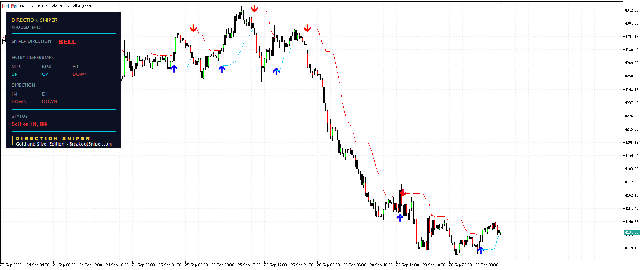Screen dimensions: 644x270
Task: Select the red sell arrow at the chart's highest peak
Action: (255, 8)
